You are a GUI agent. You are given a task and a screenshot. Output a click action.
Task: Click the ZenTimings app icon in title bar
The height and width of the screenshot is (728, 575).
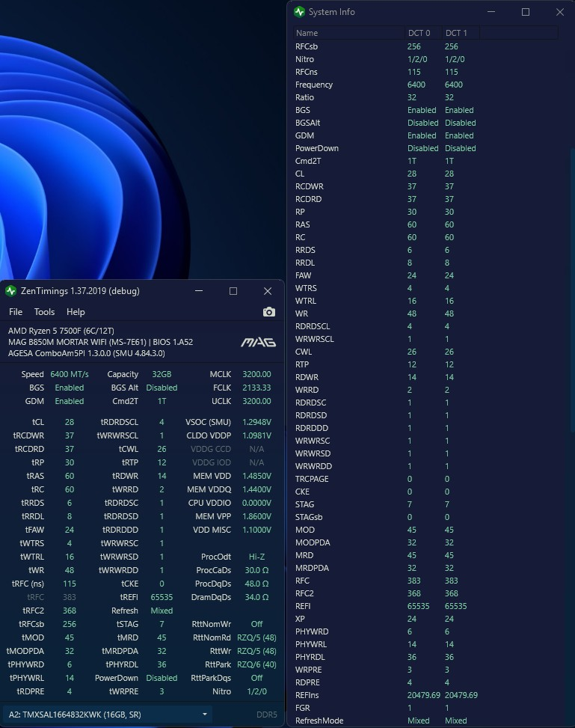(10, 291)
